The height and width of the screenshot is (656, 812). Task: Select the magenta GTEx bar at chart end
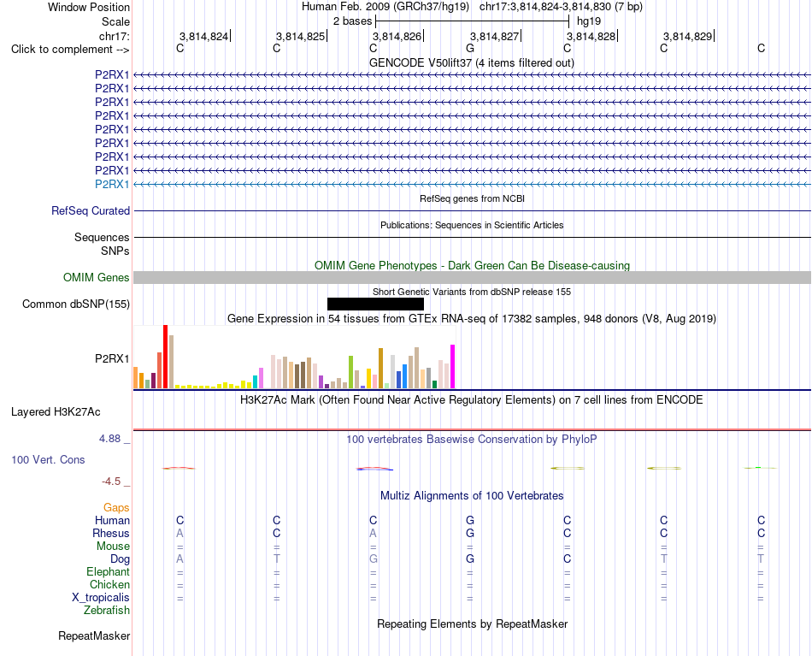452,366
